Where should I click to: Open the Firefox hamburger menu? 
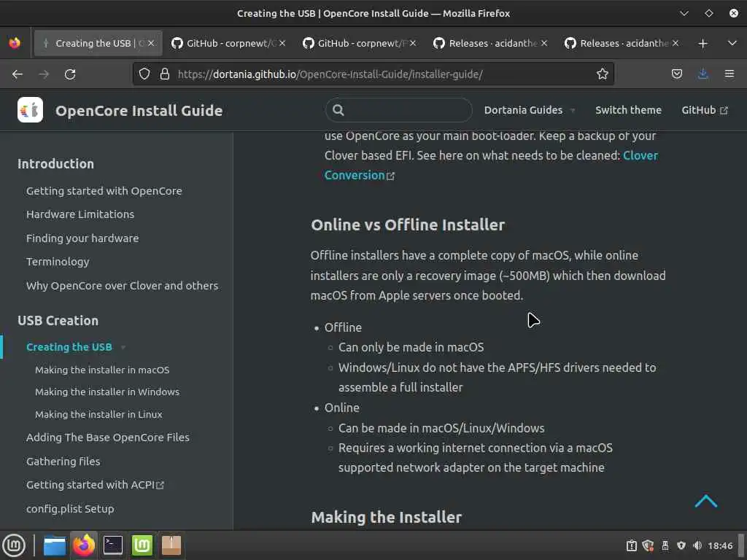[x=729, y=74]
